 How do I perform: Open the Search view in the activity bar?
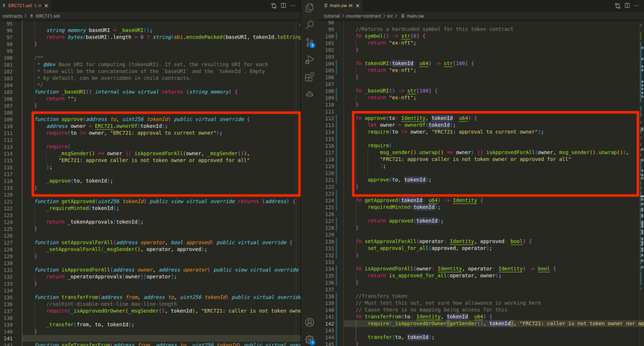(310, 25)
